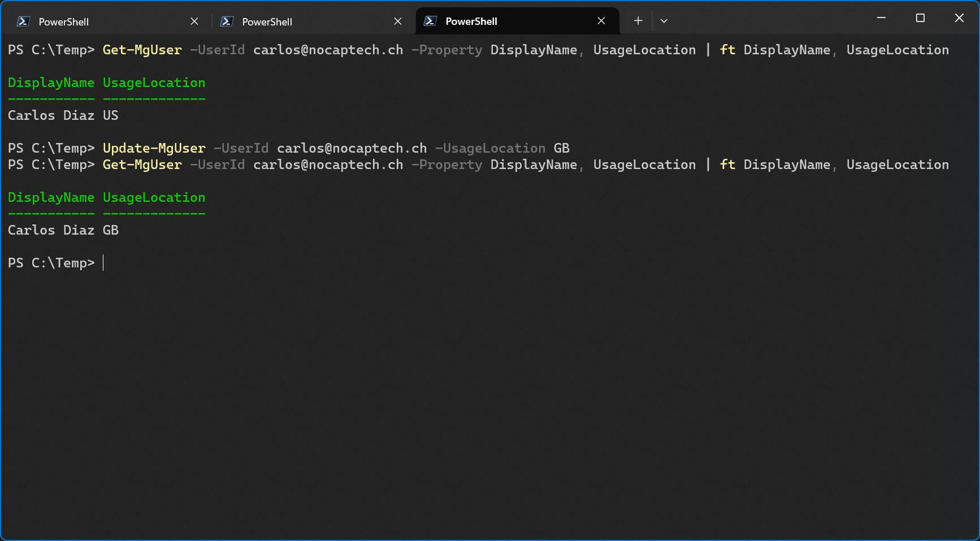Click the first green UsageLocation header
Viewport: 980px width, 541px height.
click(x=154, y=83)
